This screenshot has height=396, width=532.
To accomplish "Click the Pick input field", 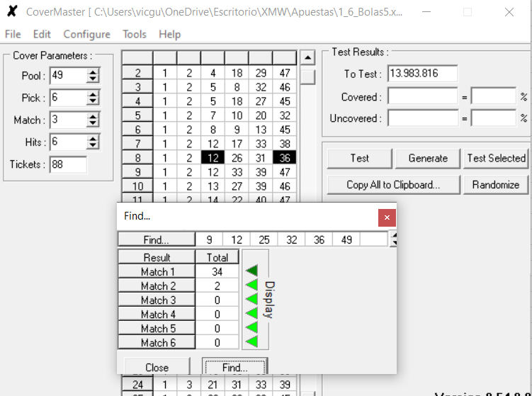I will 69,98.
